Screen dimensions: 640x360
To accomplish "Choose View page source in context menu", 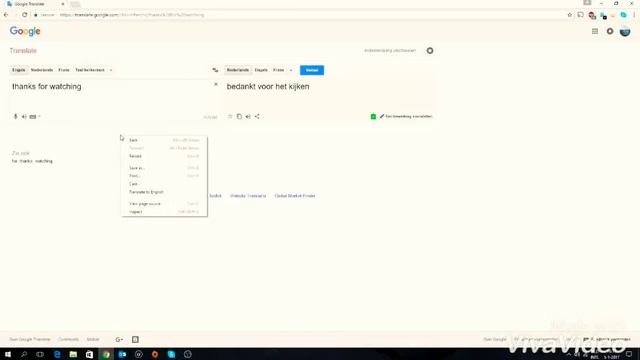I will coord(164,204).
